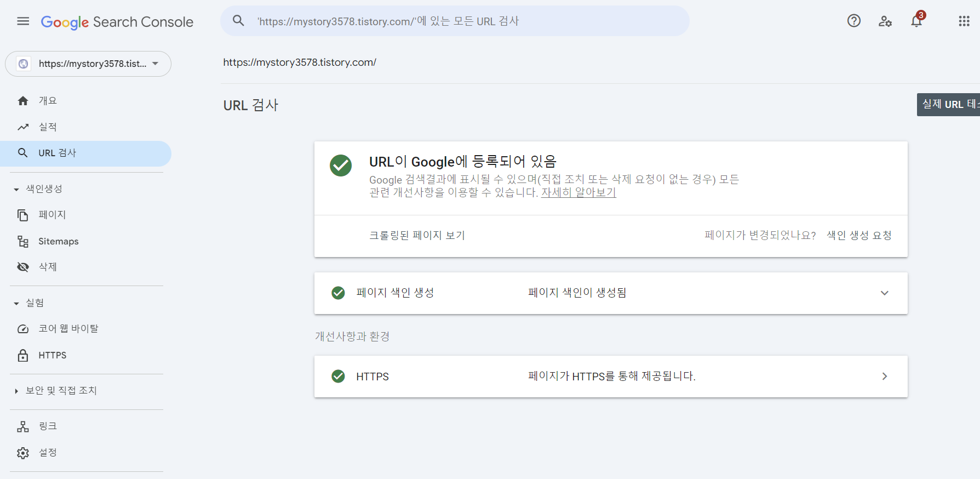980x479 pixels.
Task: Click the sitemap tree icon beside Sitemaps
Action: [23, 241]
